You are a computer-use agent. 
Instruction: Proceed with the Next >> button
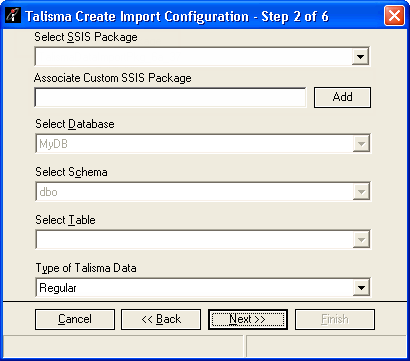248,319
